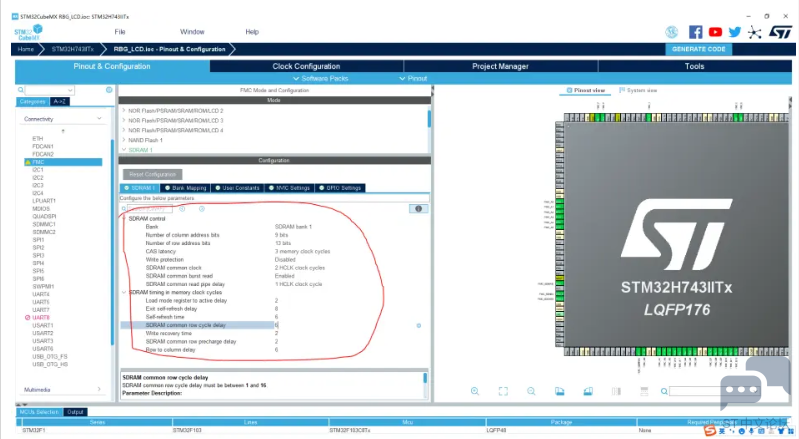Select the Categories tab

pyautogui.click(x=33, y=101)
